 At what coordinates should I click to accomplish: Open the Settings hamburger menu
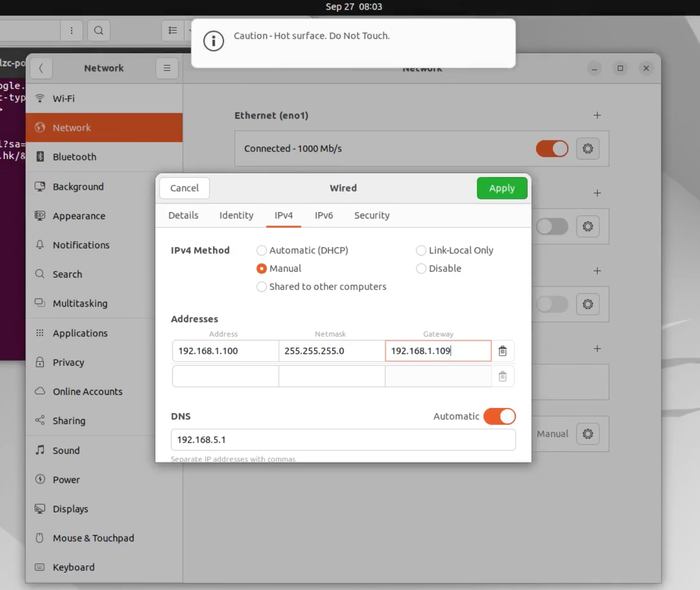pos(167,68)
